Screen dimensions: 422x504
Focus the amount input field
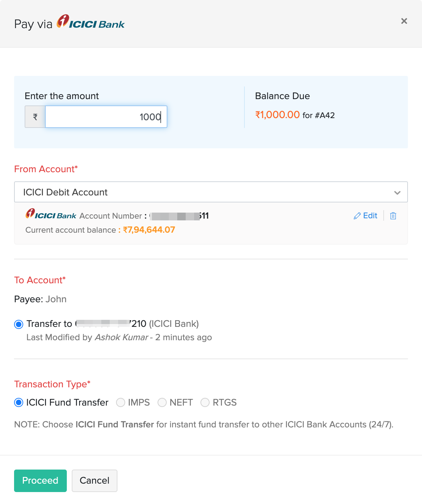[x=106, y=117]
